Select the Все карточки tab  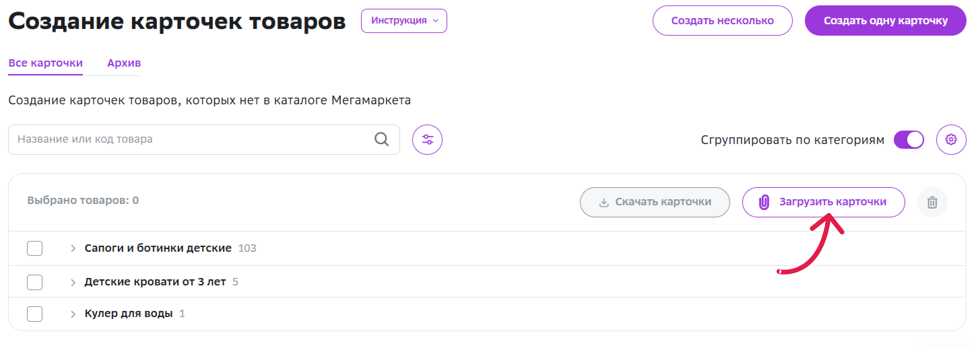[46, 63]
